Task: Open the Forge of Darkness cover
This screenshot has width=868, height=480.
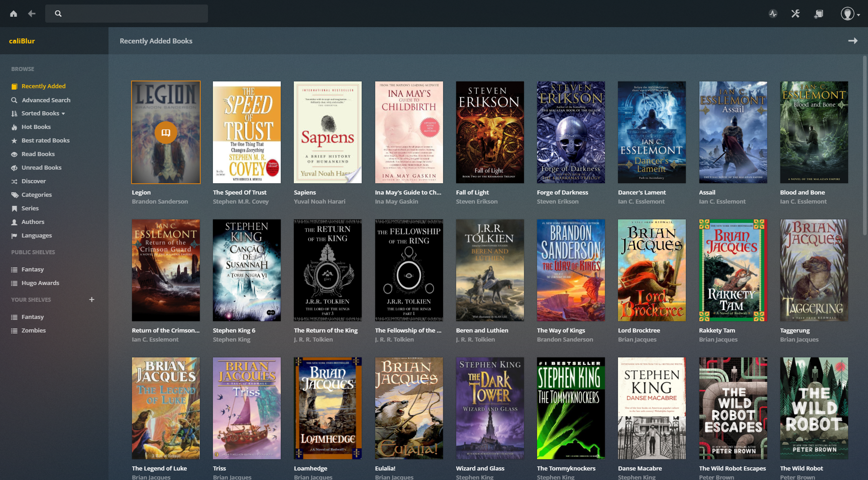Action: click(571, 132)
